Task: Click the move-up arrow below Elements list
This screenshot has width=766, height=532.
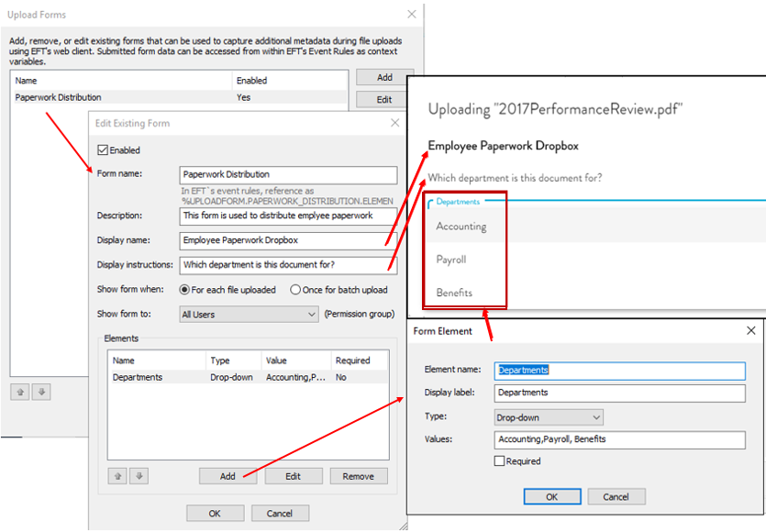Action: (118, 476)
